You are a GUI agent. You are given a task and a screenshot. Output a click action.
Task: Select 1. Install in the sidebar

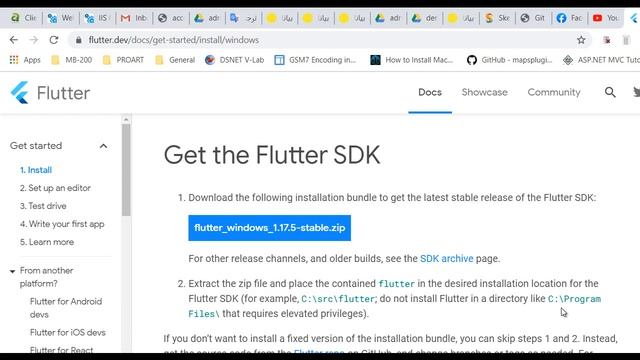[x=36, y=170]
